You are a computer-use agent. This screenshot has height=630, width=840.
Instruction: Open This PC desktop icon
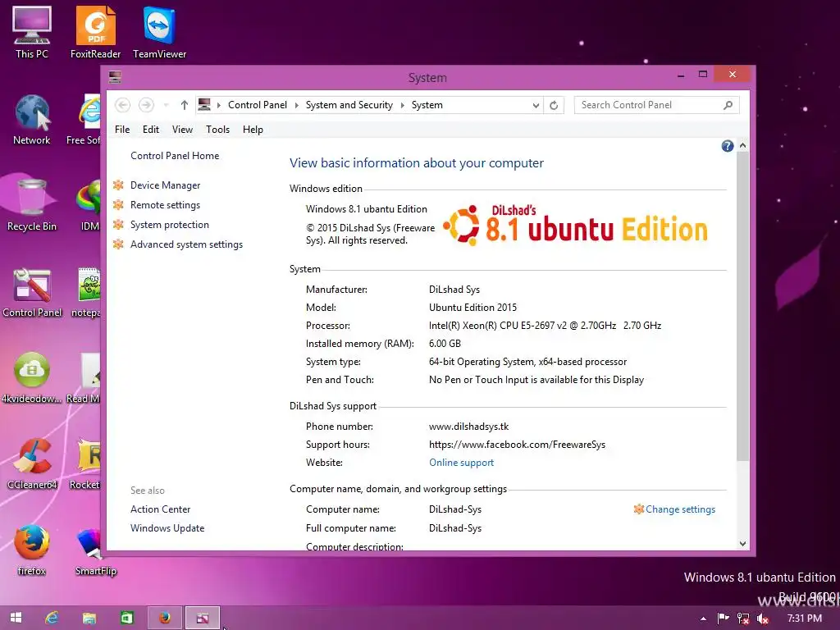pos(32,32)
